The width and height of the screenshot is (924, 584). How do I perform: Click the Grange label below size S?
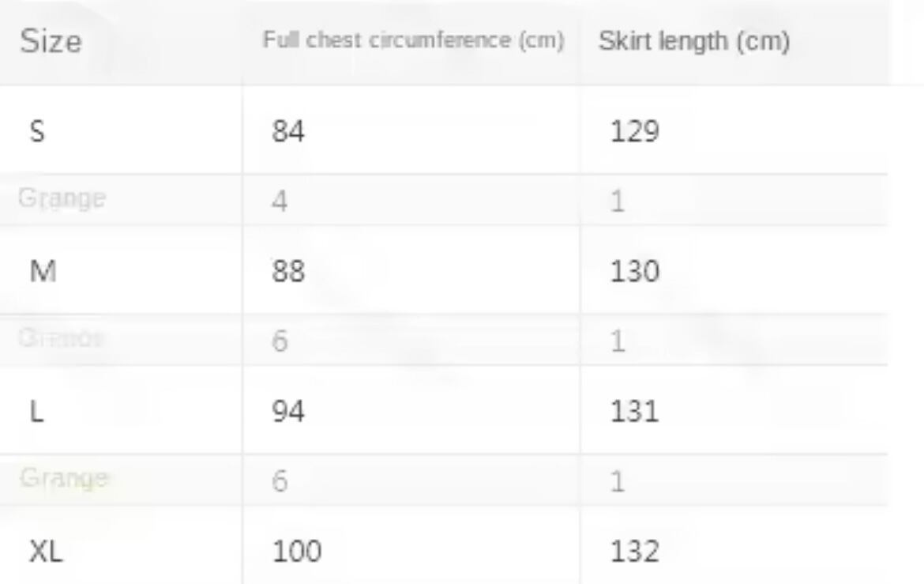[x=62, y=198]
